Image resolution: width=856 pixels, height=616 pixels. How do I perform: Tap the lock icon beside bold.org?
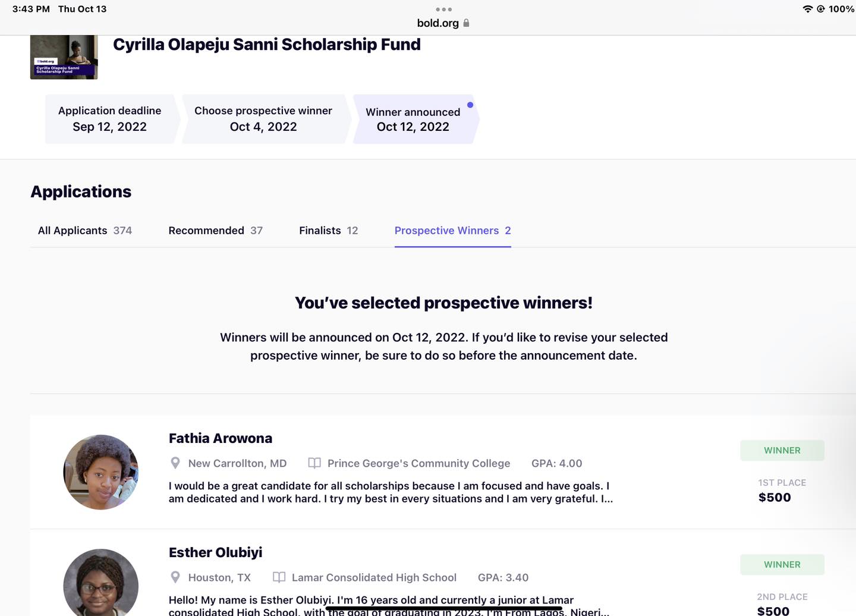466,23
